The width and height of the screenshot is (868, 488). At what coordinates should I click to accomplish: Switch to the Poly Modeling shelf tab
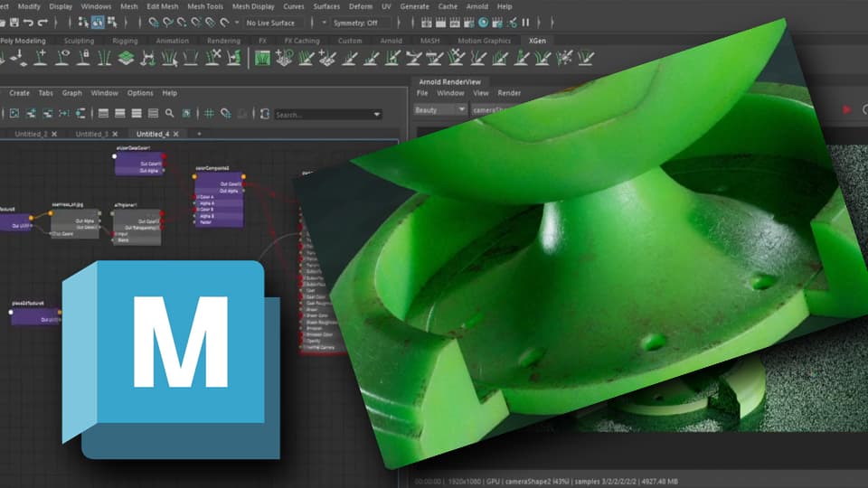tap(23, 41)
